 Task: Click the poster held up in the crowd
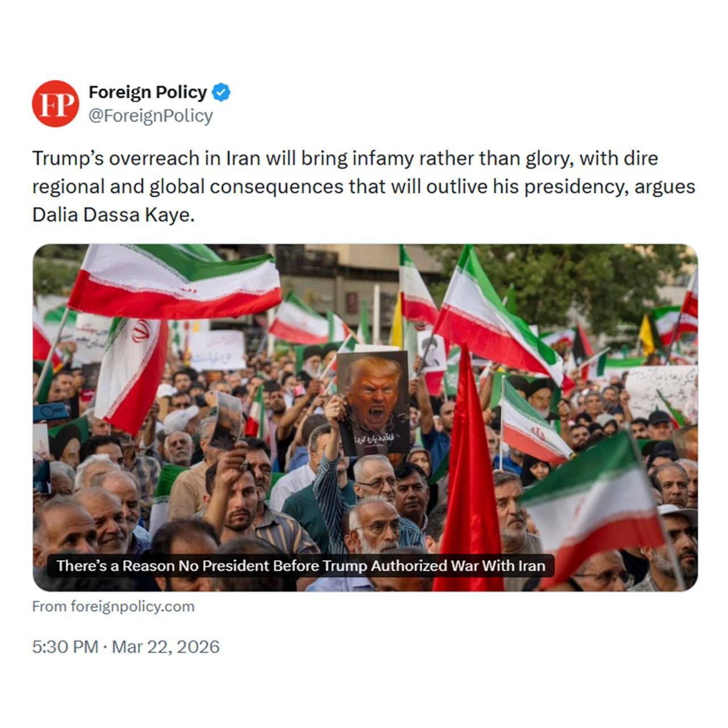click(373, 402)
